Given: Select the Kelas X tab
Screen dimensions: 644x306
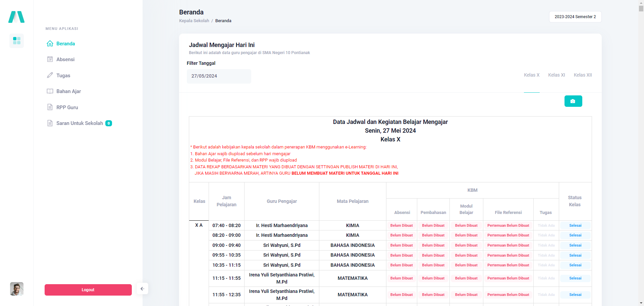Looking at the screenshot, I should pos(532,75).
